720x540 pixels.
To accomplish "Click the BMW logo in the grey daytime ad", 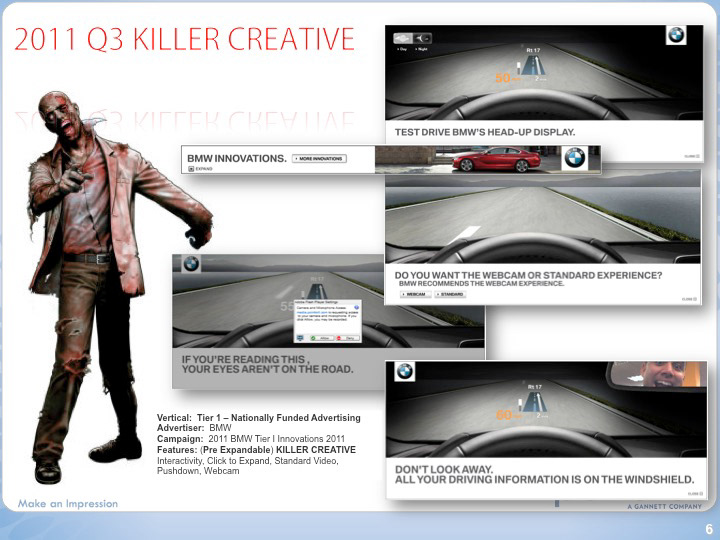I will coord(191,264).
